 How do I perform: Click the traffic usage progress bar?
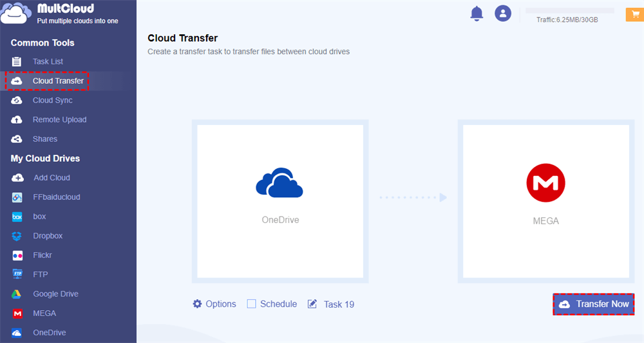pyautogui.click(x=570, y=10)
